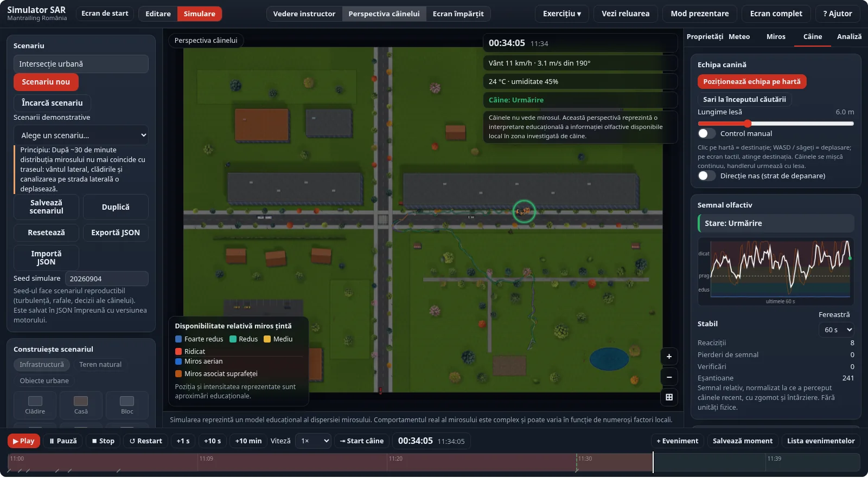
Task: Open the Fereastră 60 s dropdown
Action: [836, 330]
